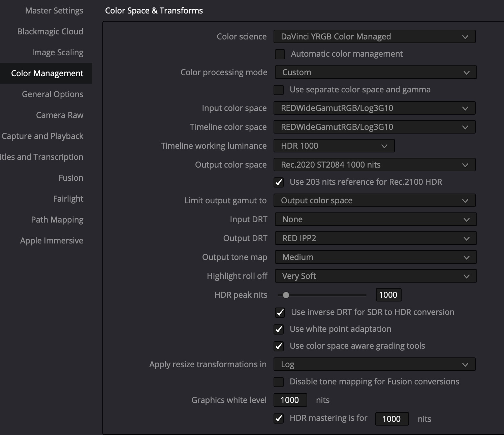The width and height of the screenshot is (504, 435).
Task: Open Fairlight settings section
Action: click(x=68, y=199)
